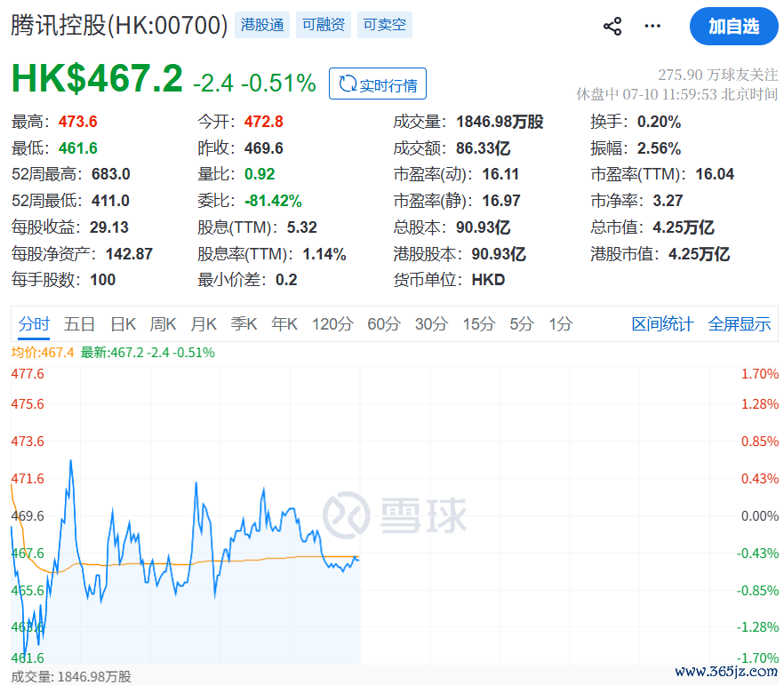Click the 总市值 value 4.25万亿

684,227
